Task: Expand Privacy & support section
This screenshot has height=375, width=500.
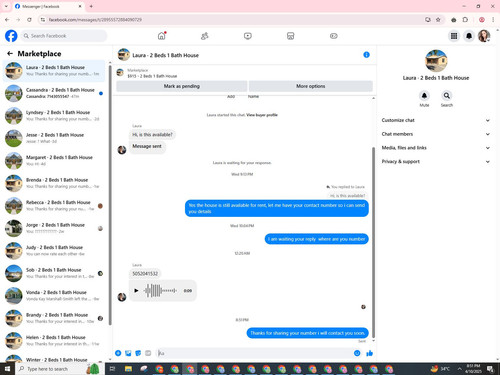Action: (x=436, y=161)
